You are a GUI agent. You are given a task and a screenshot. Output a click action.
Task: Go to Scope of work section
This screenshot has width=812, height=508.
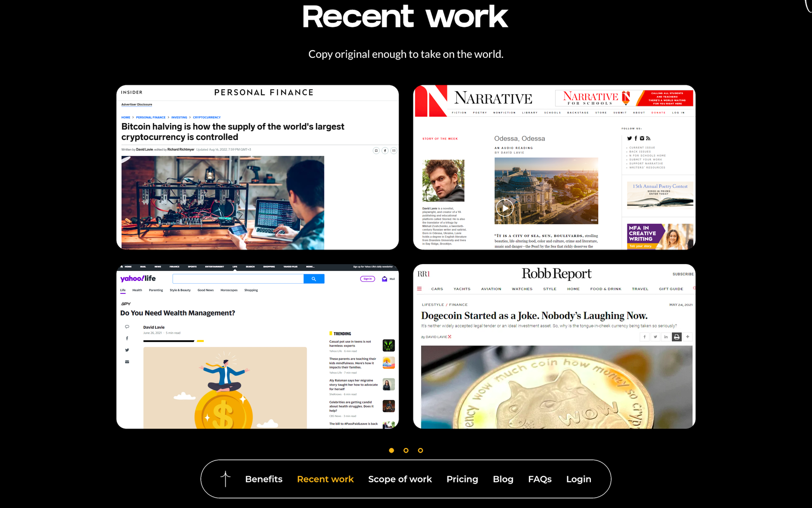coord(400,479)
